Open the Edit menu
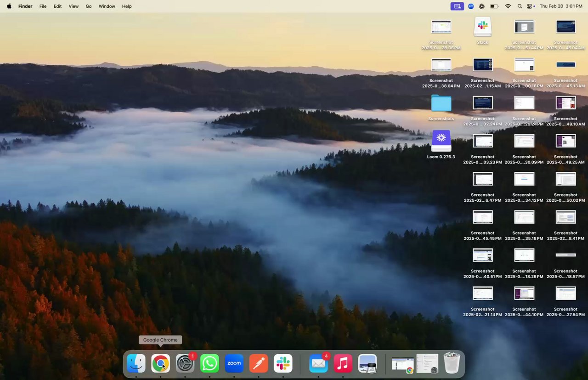The width and height of the screenshot is (588, 380). pyautogui.click(x=57, y=6)
